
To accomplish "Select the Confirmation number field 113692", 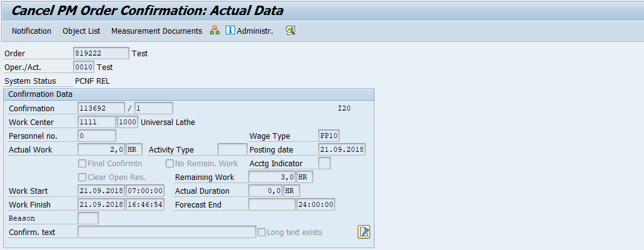I will tap(101, 108).
